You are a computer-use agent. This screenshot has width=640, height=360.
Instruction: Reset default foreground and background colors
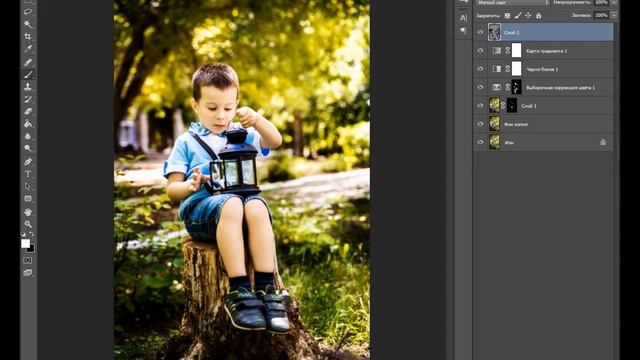23,234
